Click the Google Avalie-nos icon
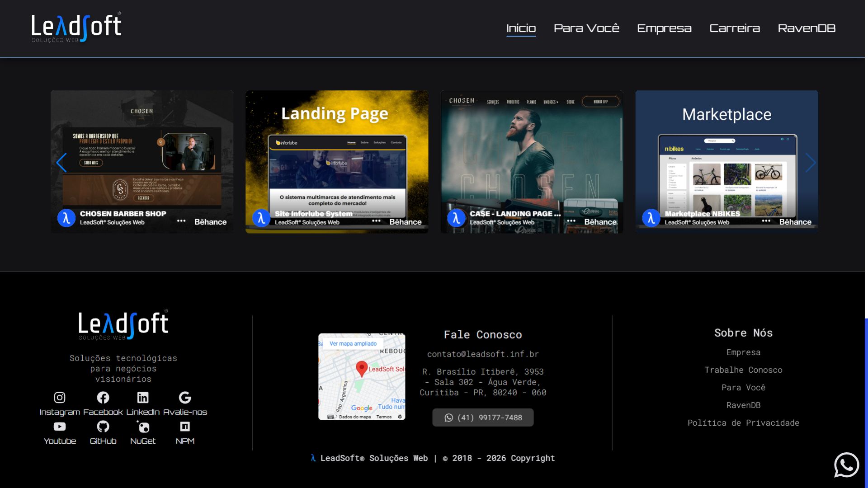Viewport: 868px width, 488px height. [185, 398]
